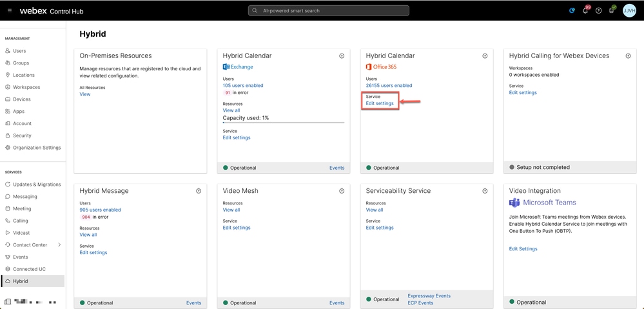
Task: Edit Settings for Microsoft Teams Video Integration
Action: [x=523, y=249]
